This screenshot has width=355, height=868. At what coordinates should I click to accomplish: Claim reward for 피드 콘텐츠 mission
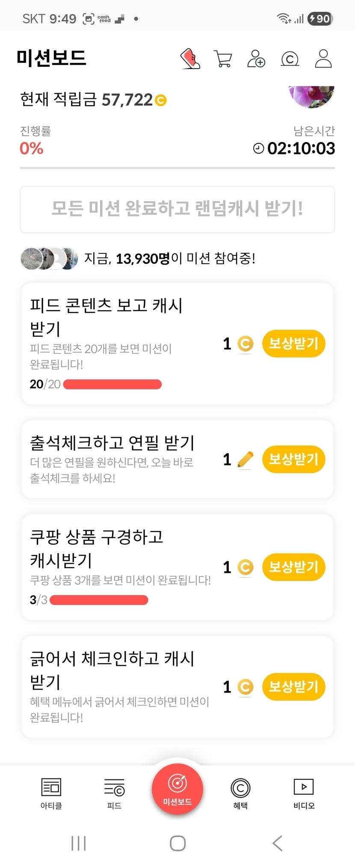tap(293, 344)
